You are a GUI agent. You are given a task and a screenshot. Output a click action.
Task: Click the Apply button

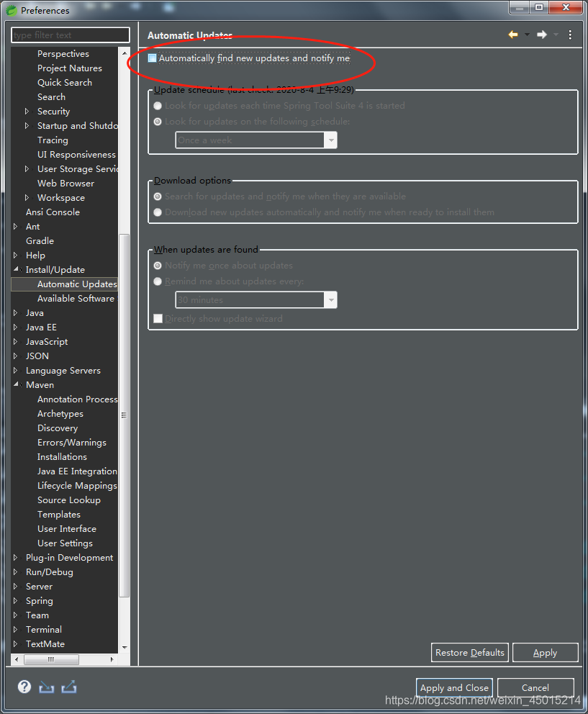coord(546,653)
